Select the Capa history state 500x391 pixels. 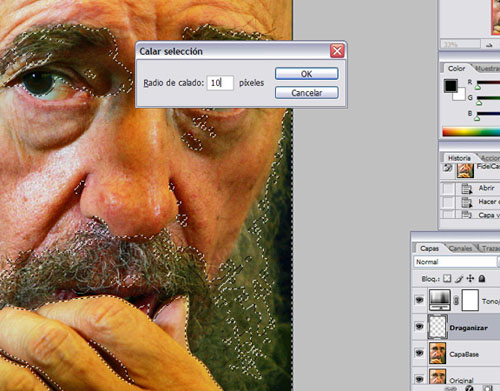click(x=489, y=215)
